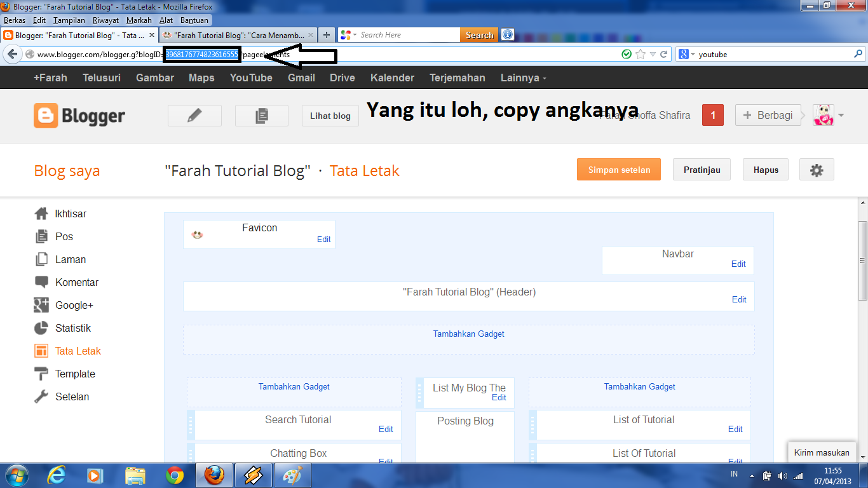Edit the List of Tutorial gadget
The height and width of the screenshot is (488, 868).
click(735, 429)
